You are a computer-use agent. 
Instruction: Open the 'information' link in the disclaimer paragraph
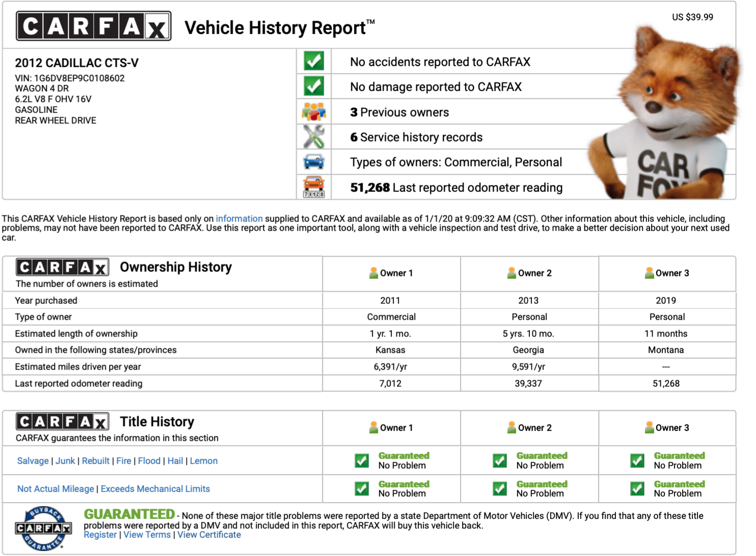[x=239, y=218]
